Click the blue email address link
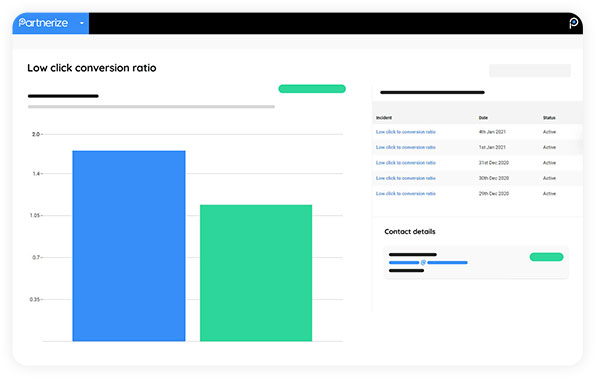This screenshot has width=595, height=378. point(428,262)
